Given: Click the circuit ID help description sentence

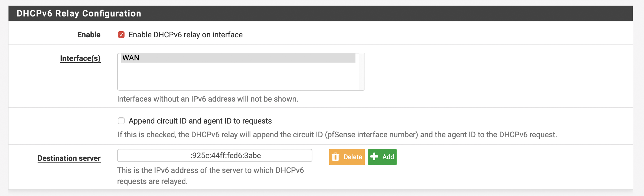Looking at the screenshot, I should (337, 135).
